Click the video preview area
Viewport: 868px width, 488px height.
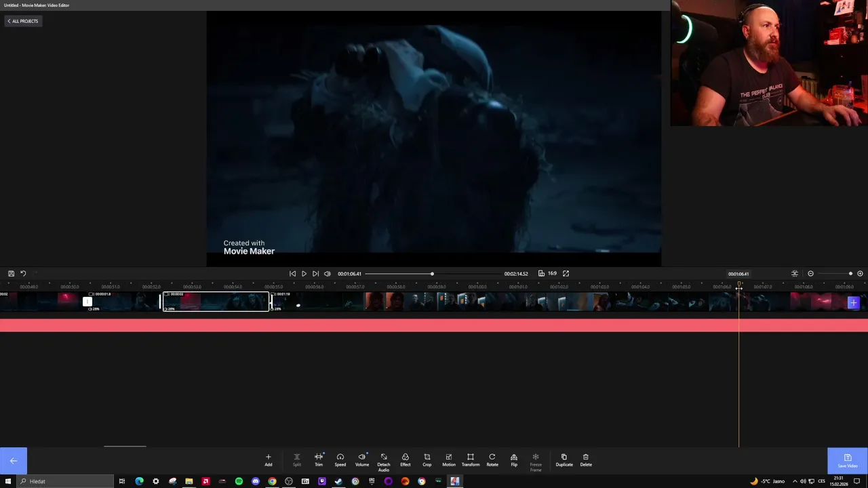pos(434,138)
